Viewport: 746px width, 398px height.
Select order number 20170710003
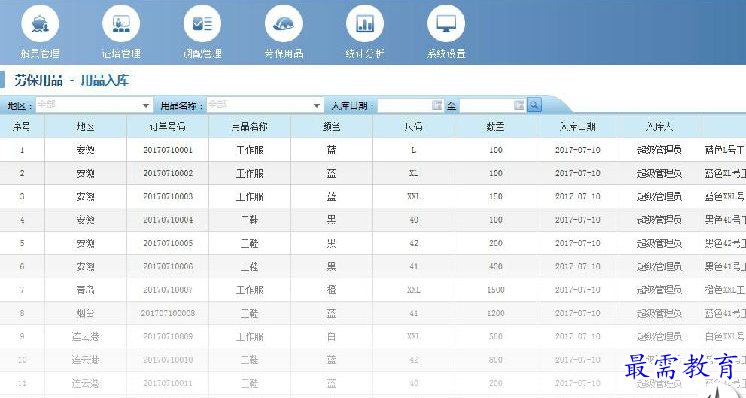tap(167, 196)
